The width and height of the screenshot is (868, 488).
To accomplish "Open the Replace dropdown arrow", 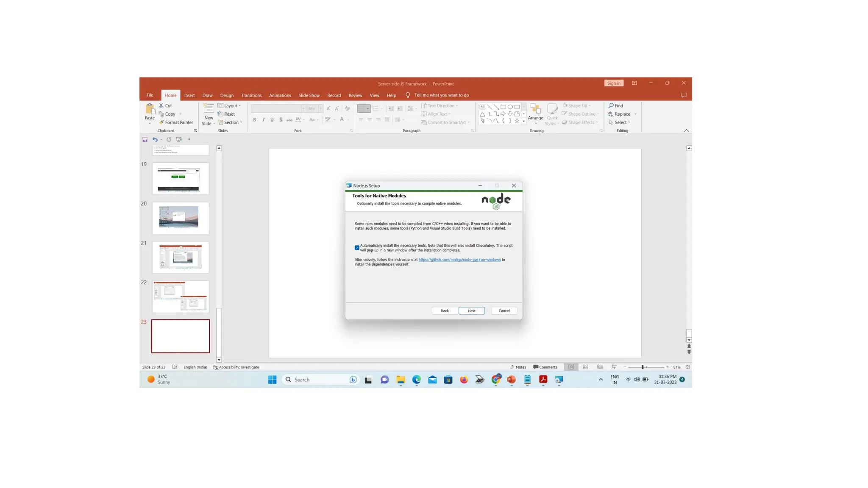I will [635, 114].
